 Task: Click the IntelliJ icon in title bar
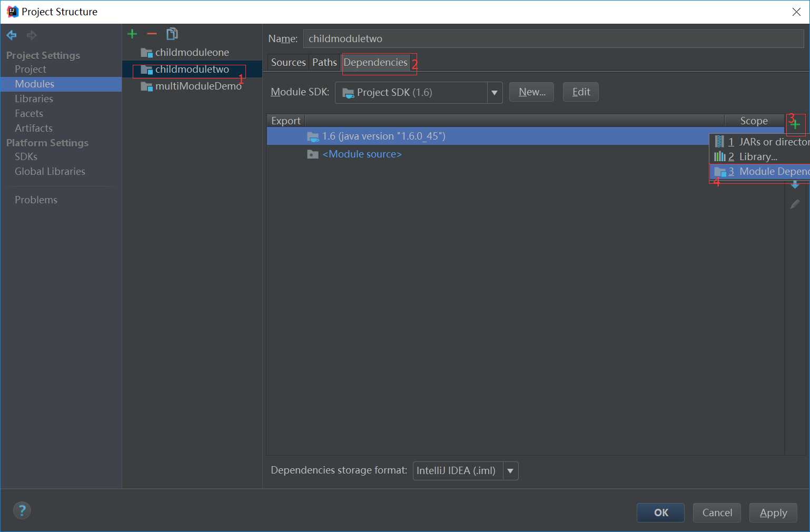(13, 12)
